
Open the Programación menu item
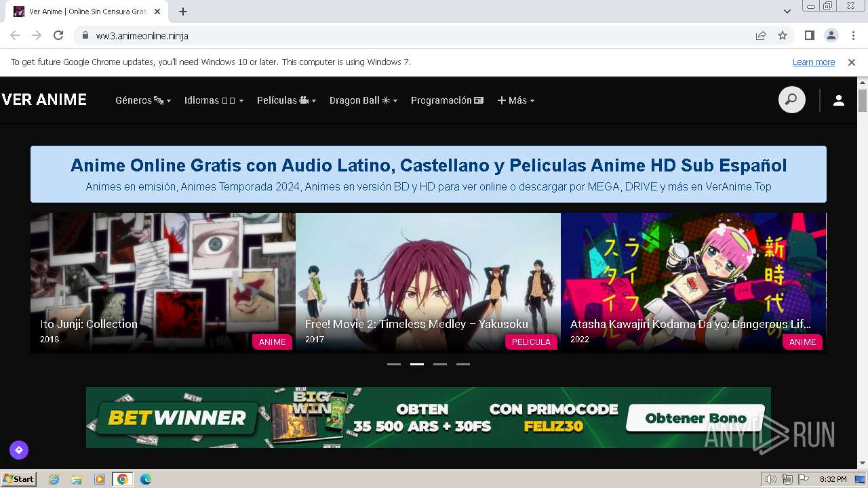pos(447,100)
